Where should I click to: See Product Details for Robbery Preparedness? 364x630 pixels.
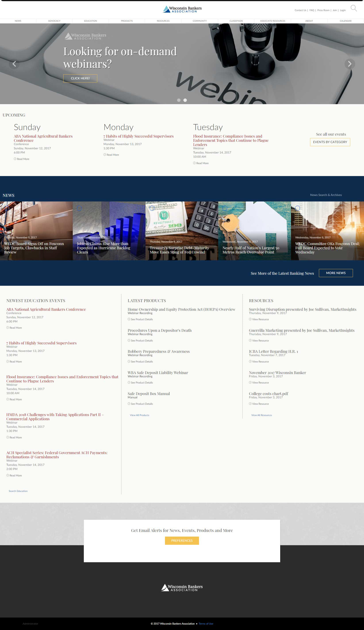140,362
